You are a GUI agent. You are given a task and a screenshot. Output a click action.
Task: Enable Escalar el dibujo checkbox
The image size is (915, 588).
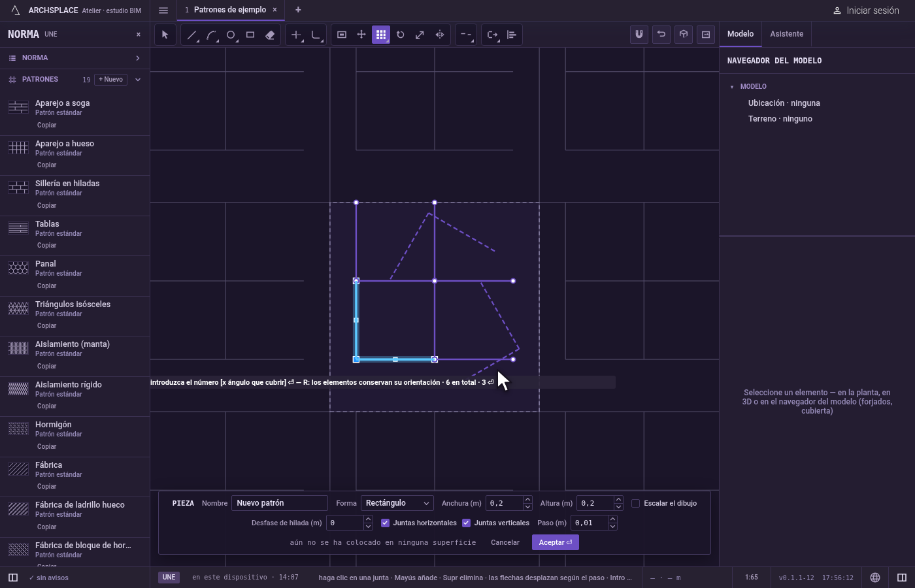[635, 503]
